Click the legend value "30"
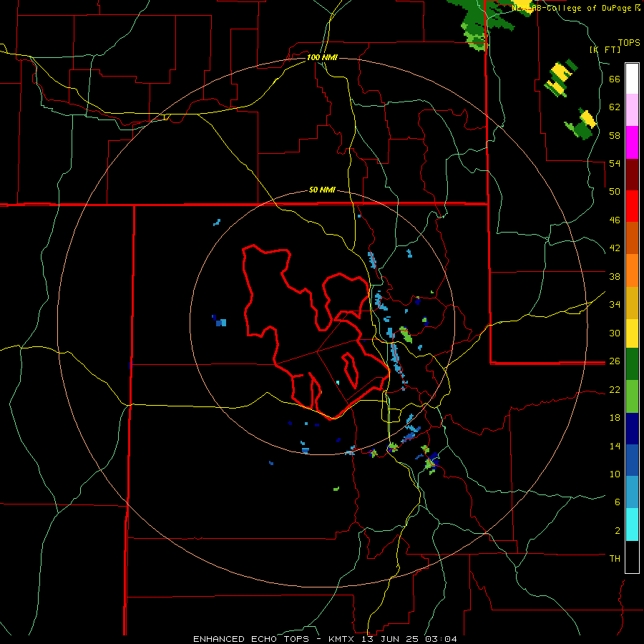This screenshot has width=644, height=644. point(615,333)
